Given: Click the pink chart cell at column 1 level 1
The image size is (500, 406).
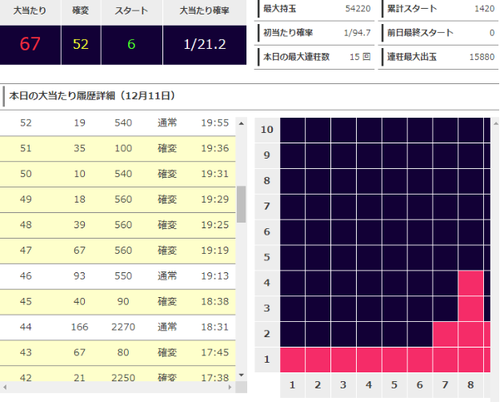Looking at the screenshot, I should pyautogui.click(x=292, y=360).
